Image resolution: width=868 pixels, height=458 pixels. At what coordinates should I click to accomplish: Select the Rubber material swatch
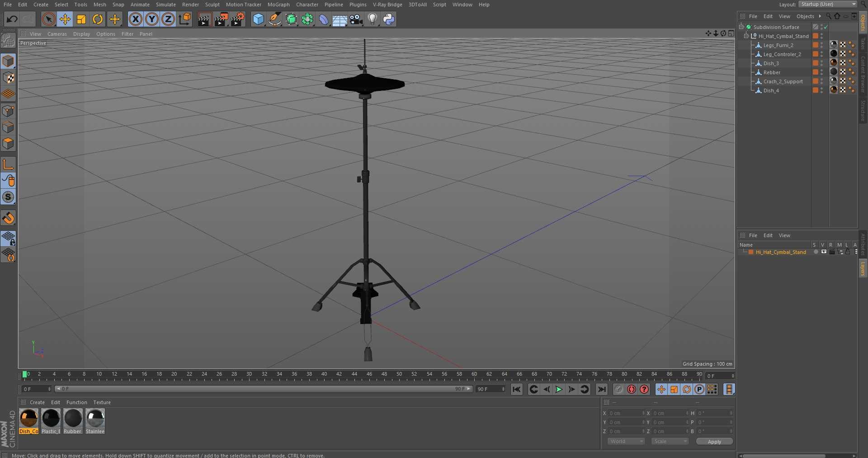point(73,421)
